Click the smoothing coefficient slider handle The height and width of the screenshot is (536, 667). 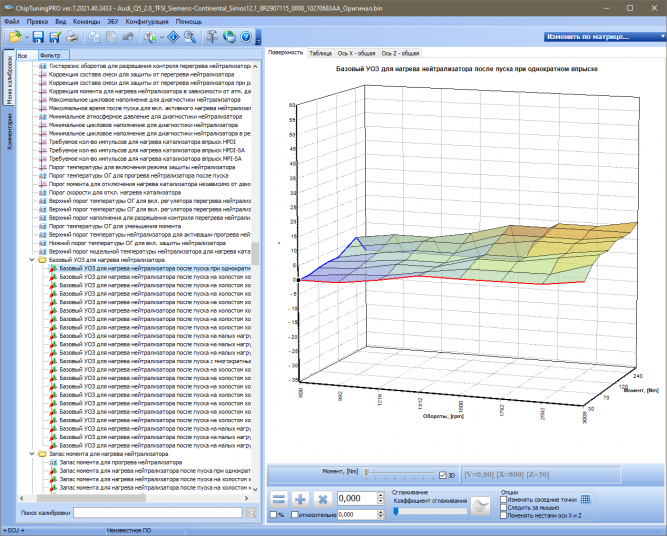tap(396, 511)
